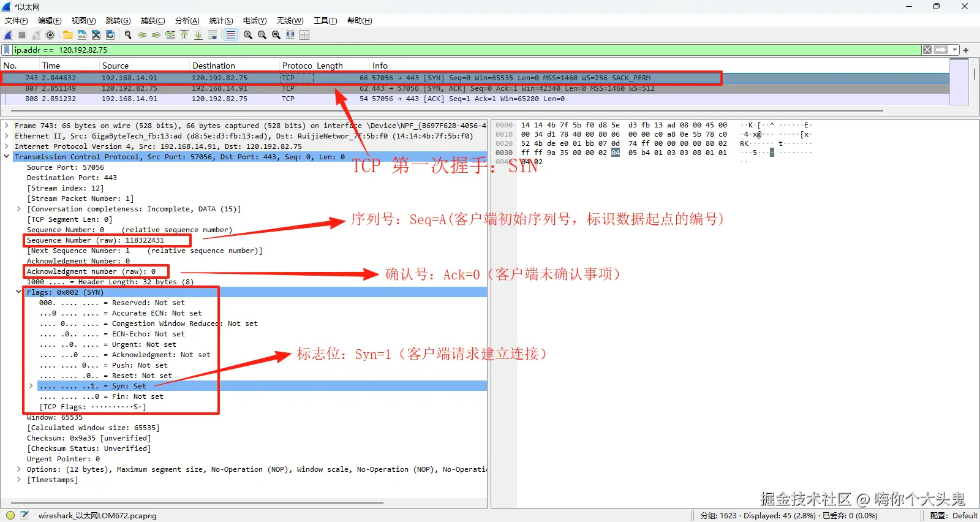Stop the running capture

[22, 35]
